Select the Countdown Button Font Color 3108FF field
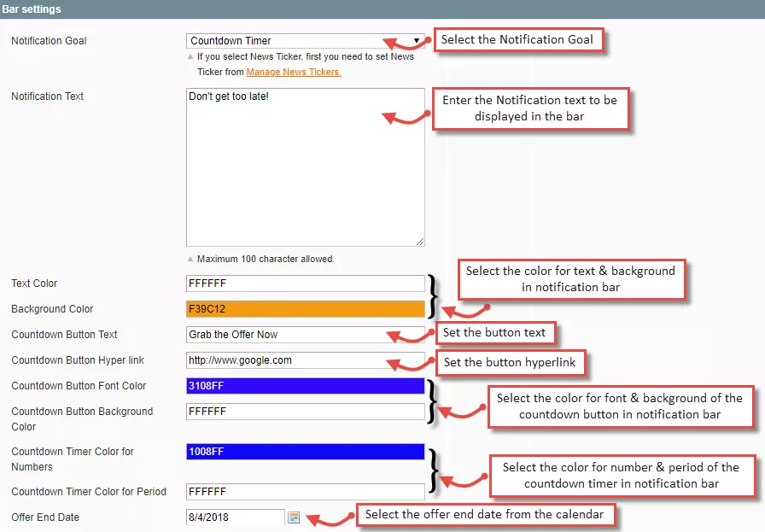The height and width of the screenshot is (532, 765). coord(305,386)
